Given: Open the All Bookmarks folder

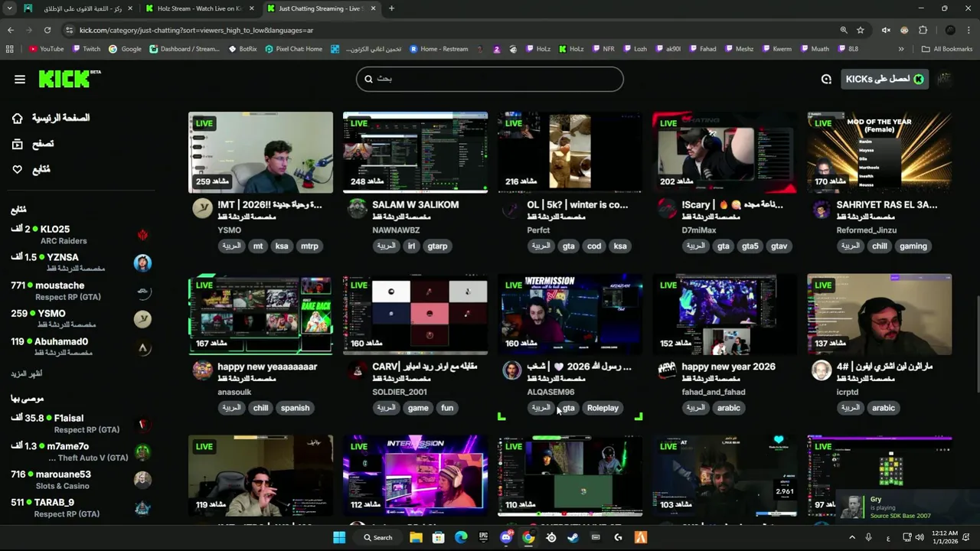Looking at the screenshot, I should pyautogui.click(x=947, y=49).
